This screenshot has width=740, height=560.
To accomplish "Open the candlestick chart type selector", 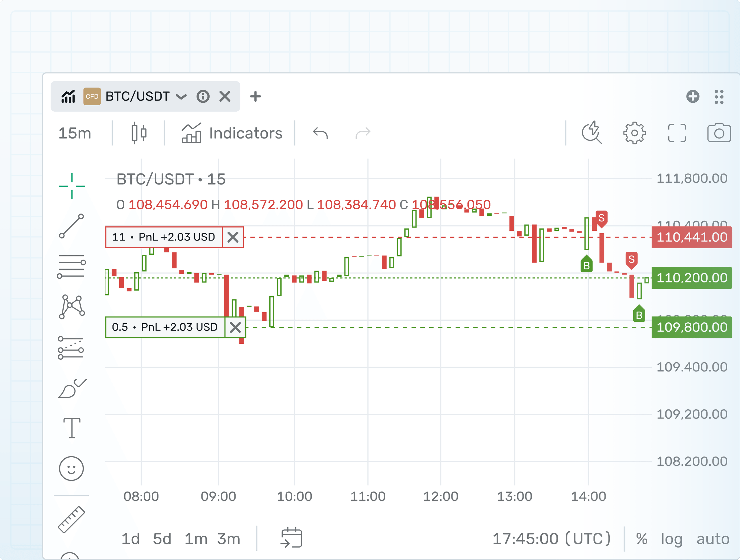I will click(x=139, y=133).
